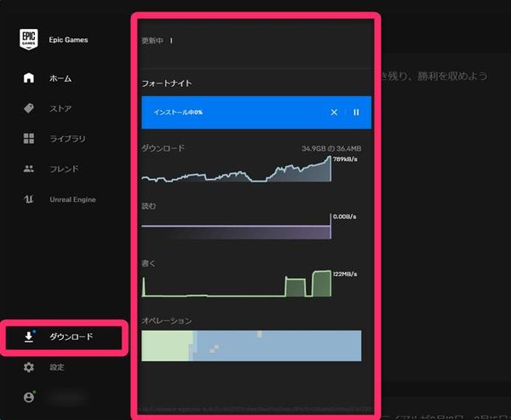Click the 書く heading text

pos(148,263)
